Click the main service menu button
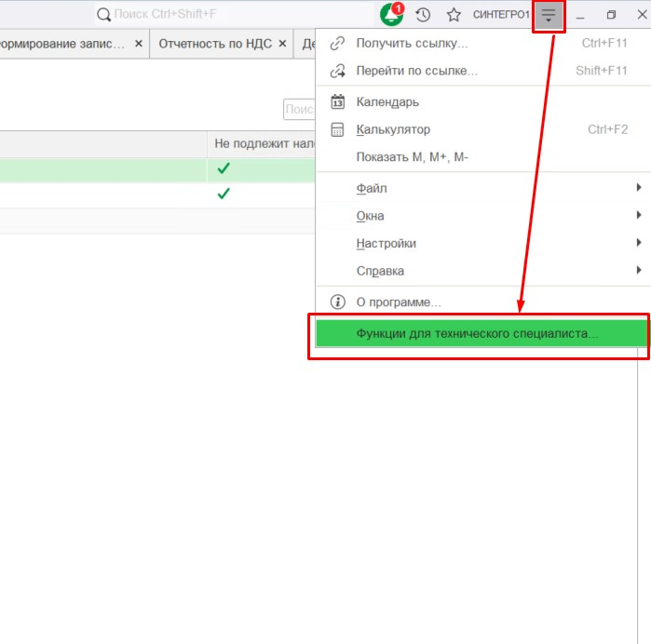 [549, 16]
